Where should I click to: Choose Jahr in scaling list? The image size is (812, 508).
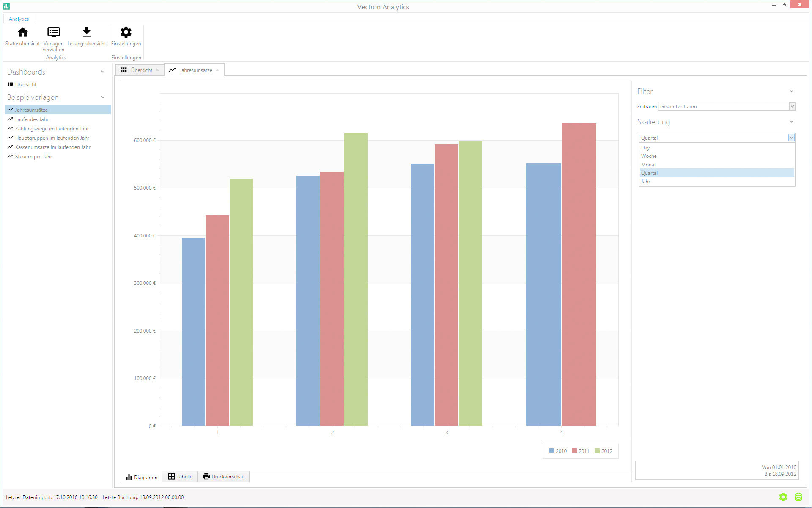point(645,182)
